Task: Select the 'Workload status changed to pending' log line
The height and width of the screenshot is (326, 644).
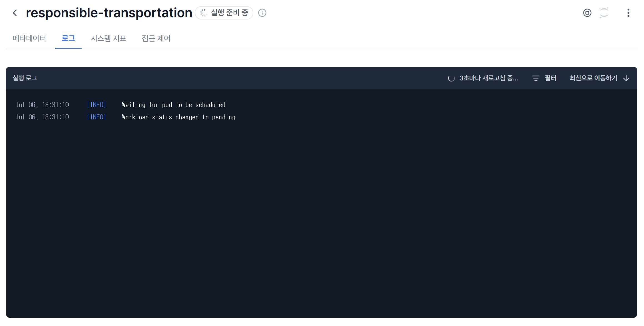Action: (179, 117)
